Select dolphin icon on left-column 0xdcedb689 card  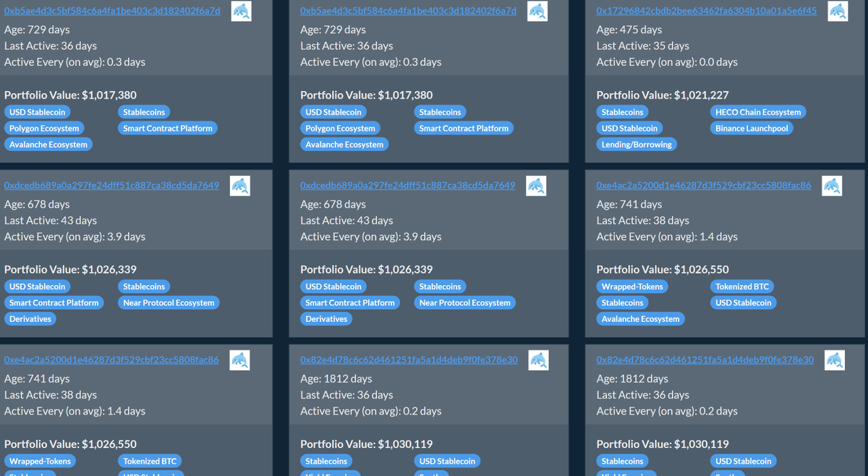click(240, 186)
